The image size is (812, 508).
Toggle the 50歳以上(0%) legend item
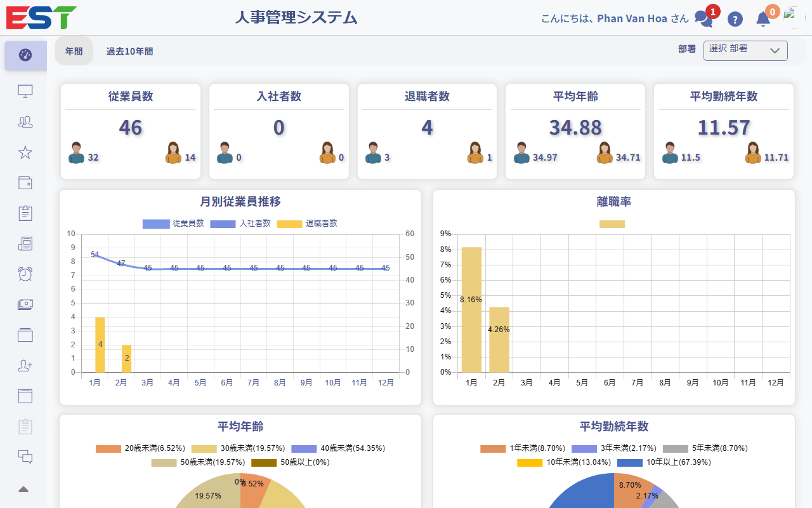click(x=291, y=462)
